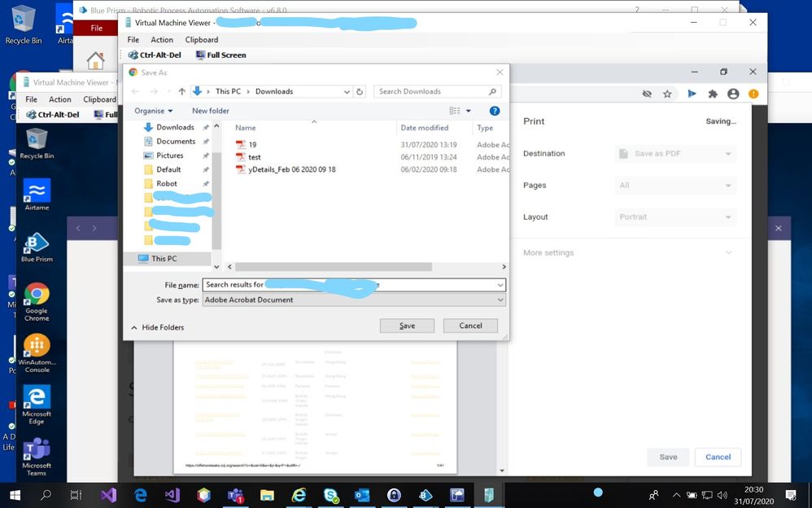Click Full Screen in the front Virtual Machine Viewer
Screen dimensions: 812x508
[221, 55]
